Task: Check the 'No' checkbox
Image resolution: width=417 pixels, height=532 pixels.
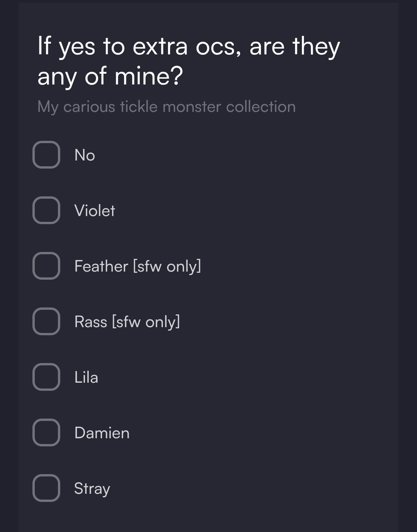Action: point(46,155)
